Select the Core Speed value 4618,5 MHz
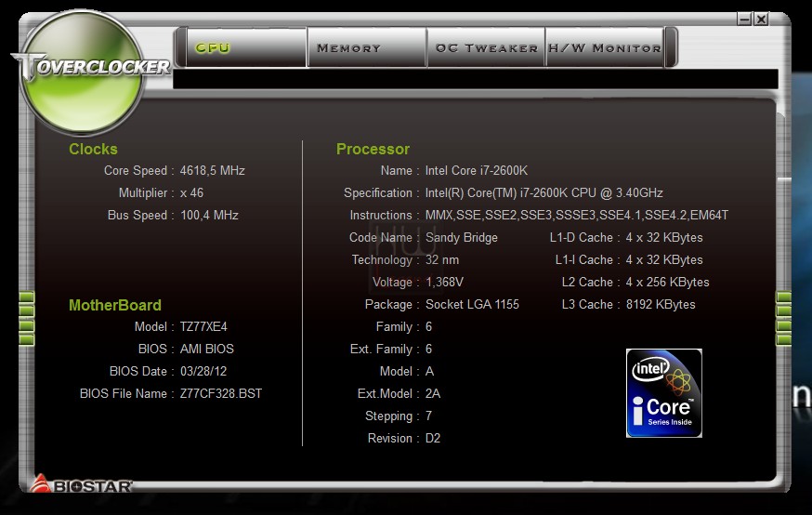 (213, 170)
